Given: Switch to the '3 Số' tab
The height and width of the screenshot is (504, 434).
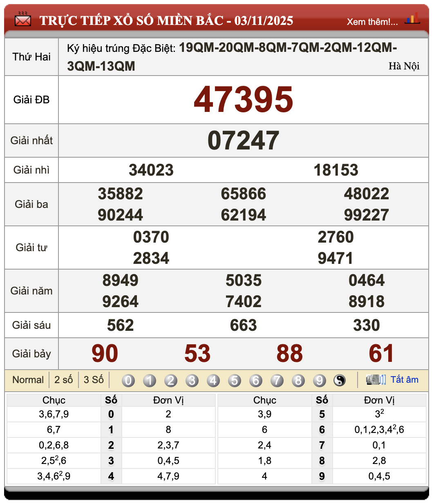Looking at the screenshot, I should pos(93,379).
